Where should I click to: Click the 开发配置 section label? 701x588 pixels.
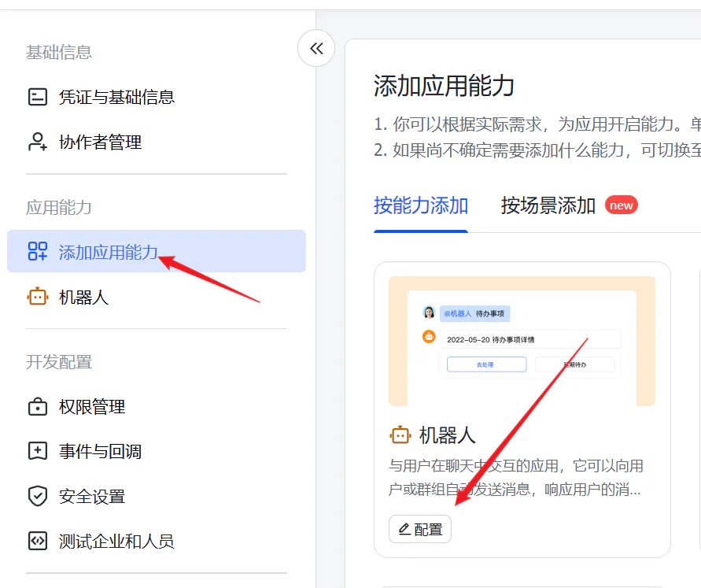(59, 362)
